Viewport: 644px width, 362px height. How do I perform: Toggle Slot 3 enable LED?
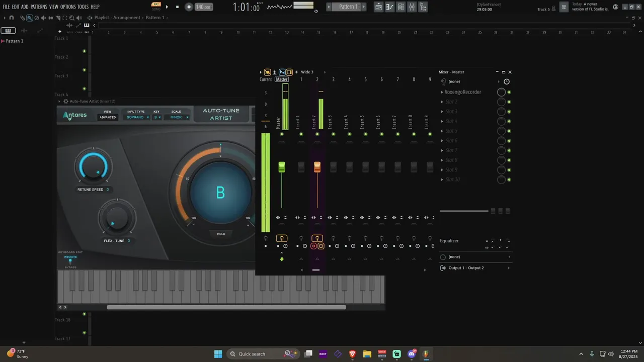509,112
